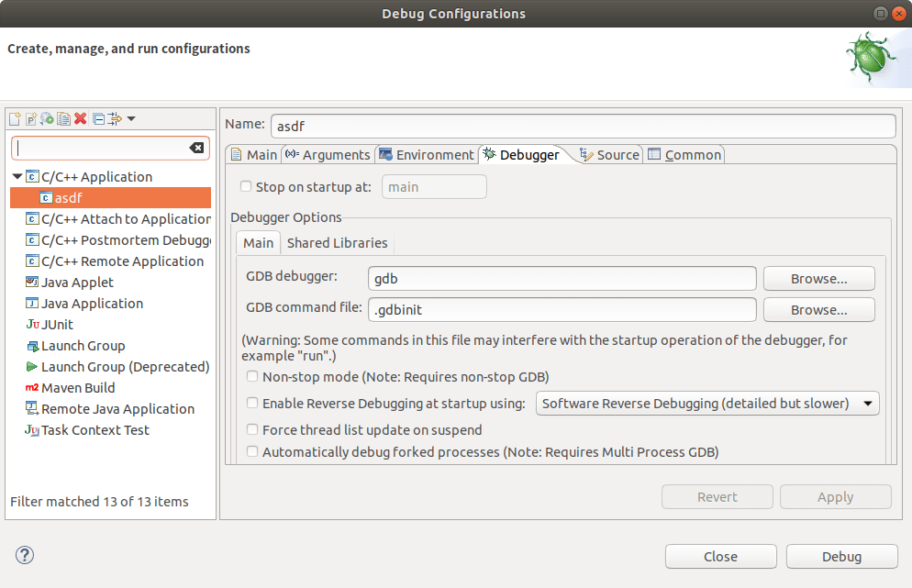Click Browse next to GDB debugger

click(x=818, y=279)
